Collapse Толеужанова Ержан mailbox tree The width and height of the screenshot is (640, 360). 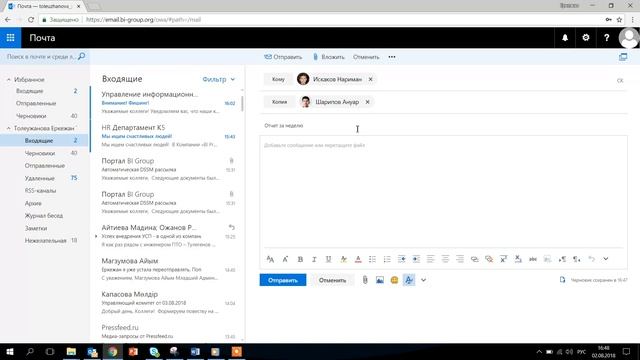tap(9, 128)
